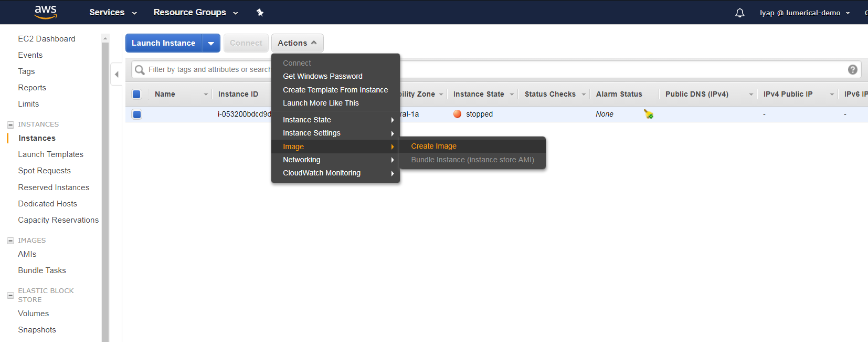Open the notifications bell
This screenshot has height=344, width=868.
click(740, 13)
